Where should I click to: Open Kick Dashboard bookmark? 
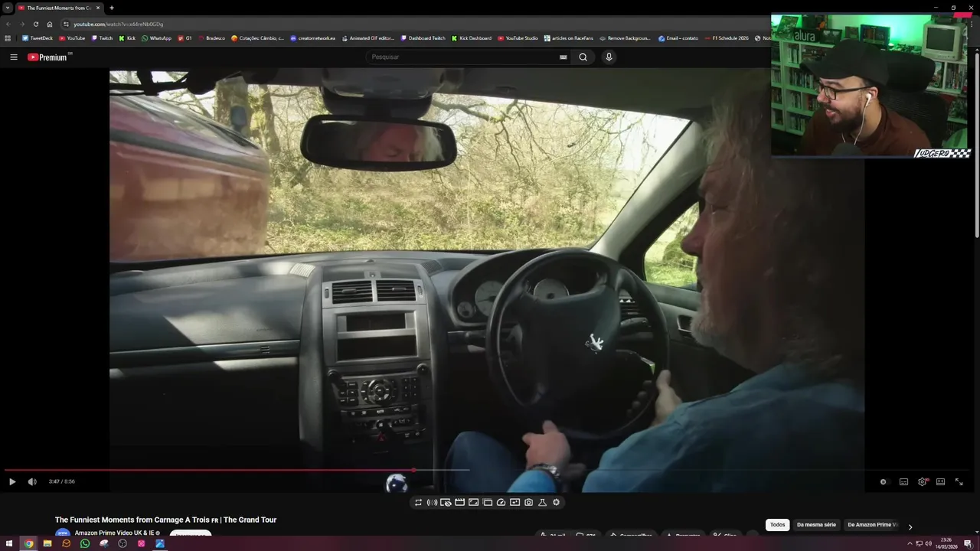pyautogui.click(x=472, y=38)
